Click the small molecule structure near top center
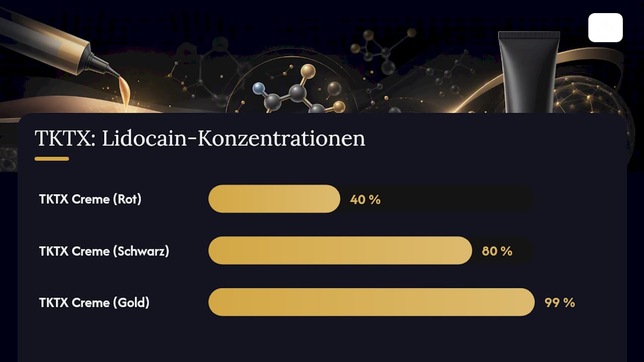 click(383, 50)
